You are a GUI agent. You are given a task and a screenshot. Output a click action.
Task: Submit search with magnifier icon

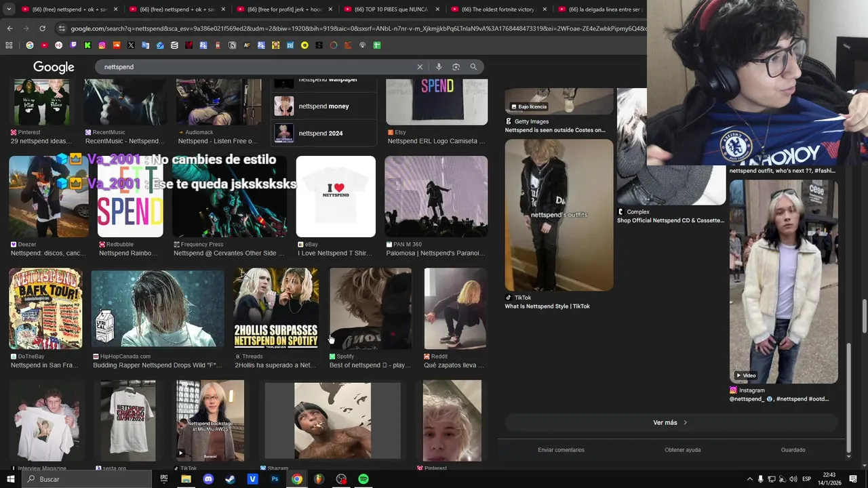point(473,67)
